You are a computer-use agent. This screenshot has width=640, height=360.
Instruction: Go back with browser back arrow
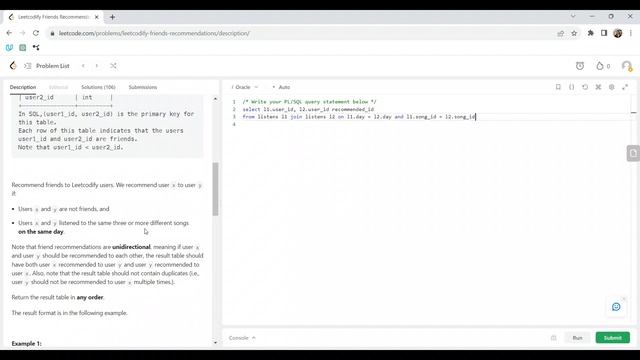(9, 33)
